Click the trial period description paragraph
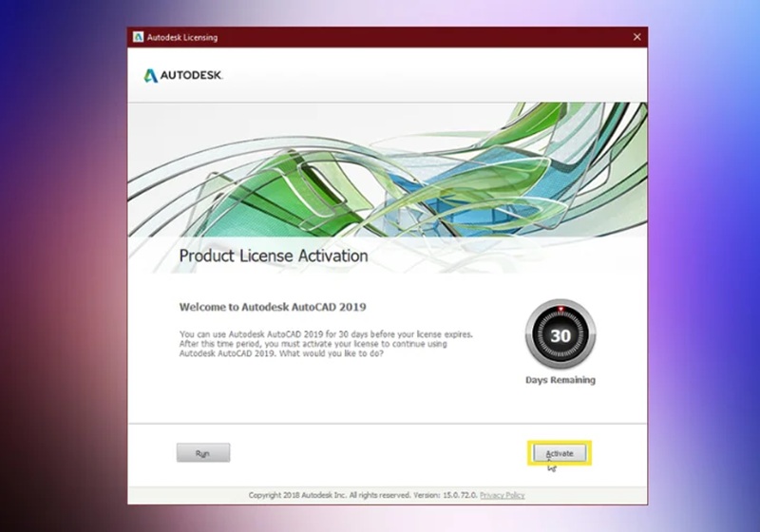 (326, 344)
